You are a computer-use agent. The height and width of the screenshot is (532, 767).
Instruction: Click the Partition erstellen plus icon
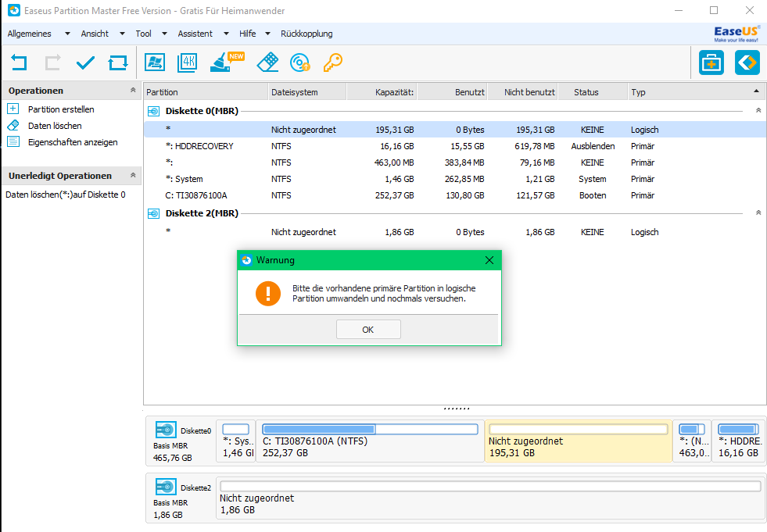(13, 109)
